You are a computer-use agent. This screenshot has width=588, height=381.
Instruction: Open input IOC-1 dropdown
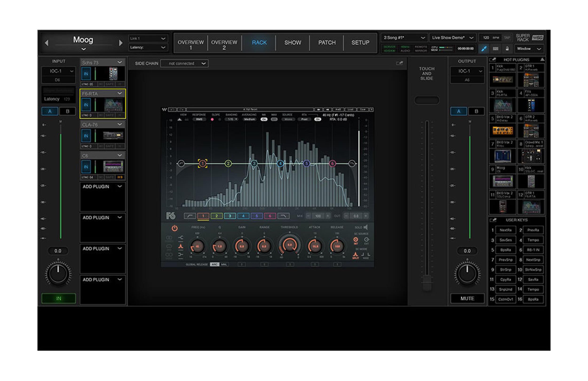59,71
